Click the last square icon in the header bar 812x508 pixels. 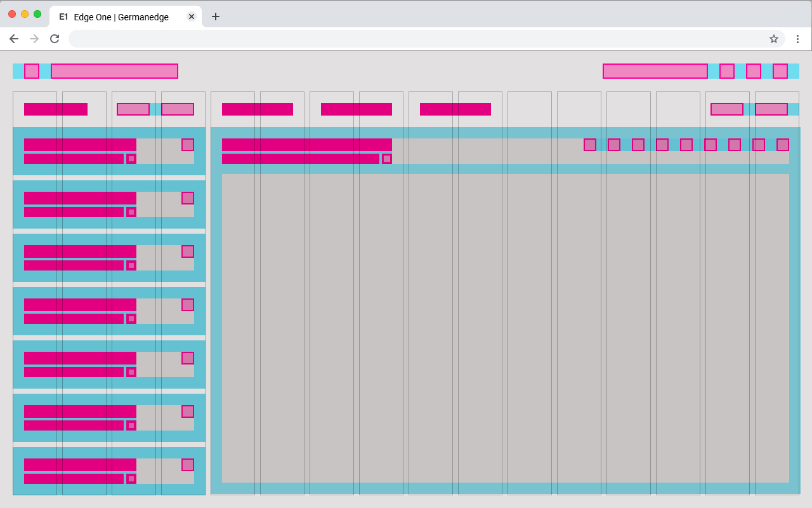pyautogui.click(x=780, y=71)
